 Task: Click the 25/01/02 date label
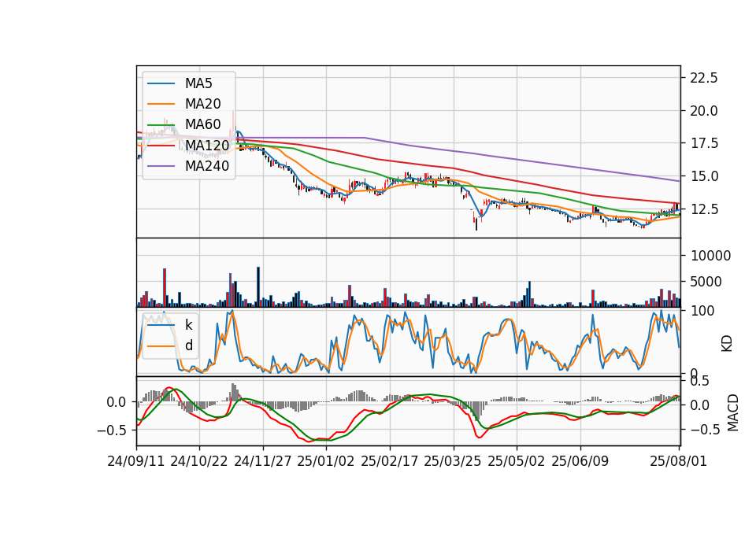tap(326, 461)
